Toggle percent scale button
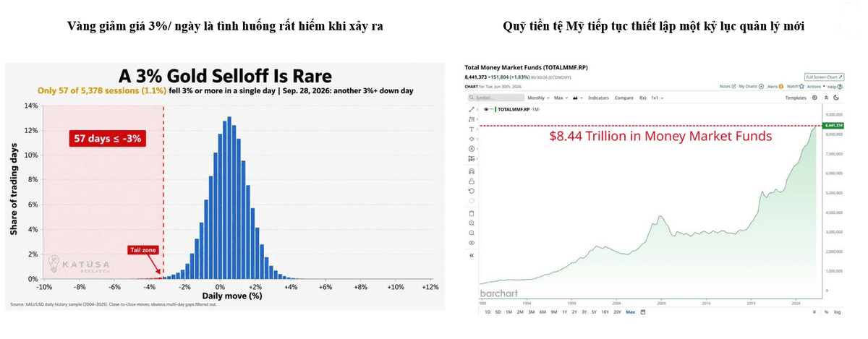The width and height of the screenshot is (868, 339). [x=826, y=312]
